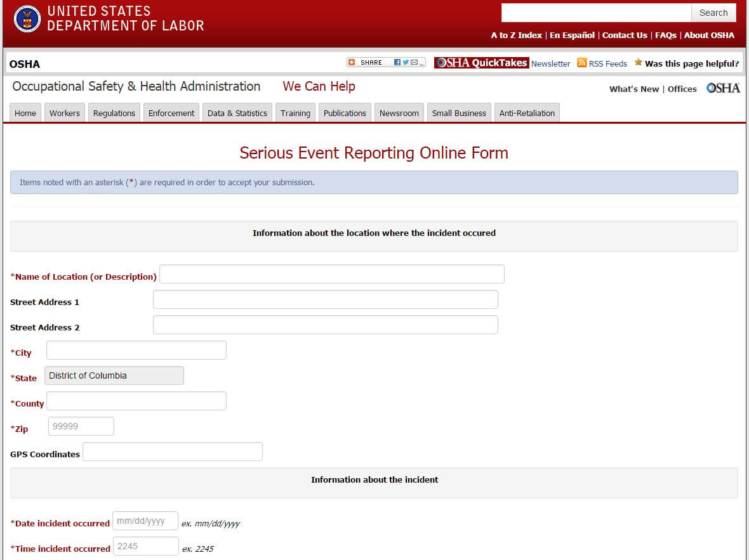Click 'United States Department of Labor' header text
Screen dimensions: 749x560
click(x=126, y=18)
